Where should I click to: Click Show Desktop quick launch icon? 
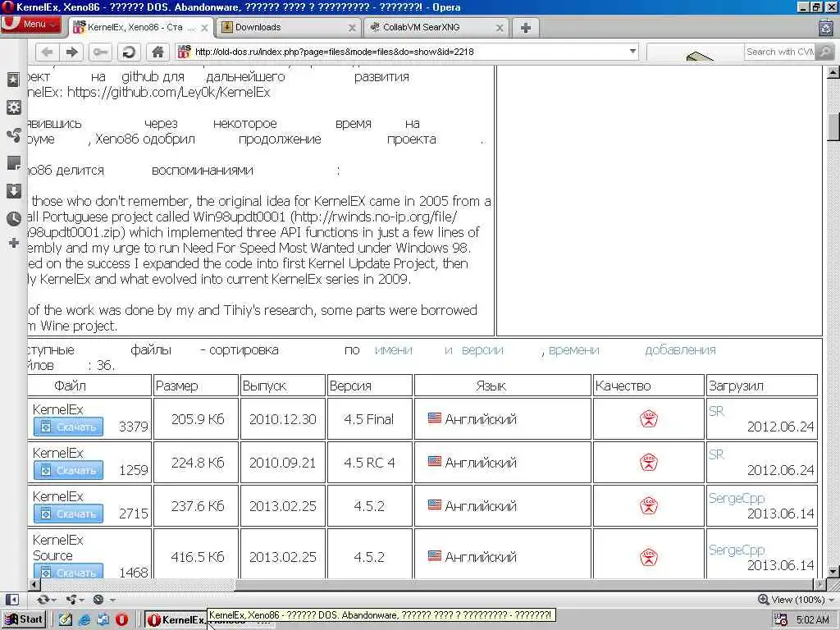coord(66,620)
